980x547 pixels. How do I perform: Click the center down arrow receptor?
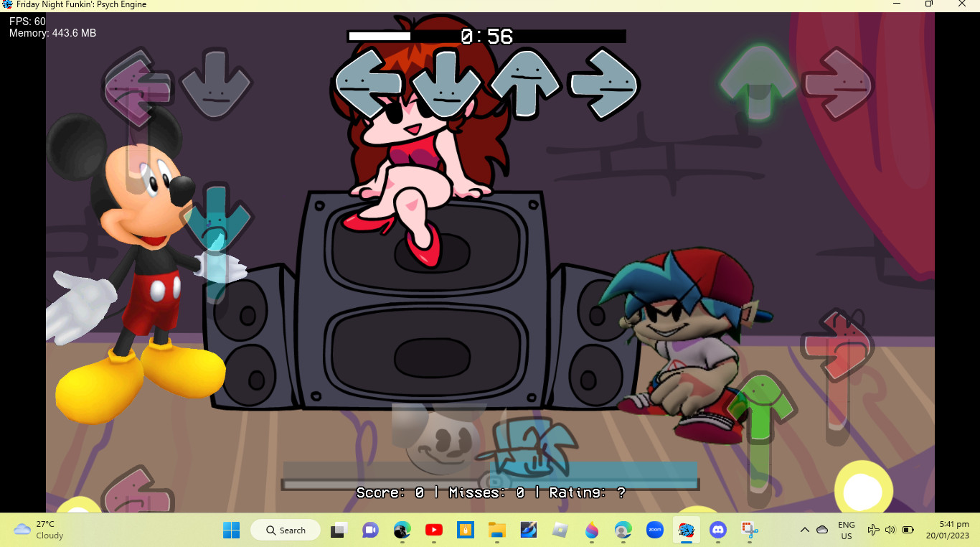[446, 84]
